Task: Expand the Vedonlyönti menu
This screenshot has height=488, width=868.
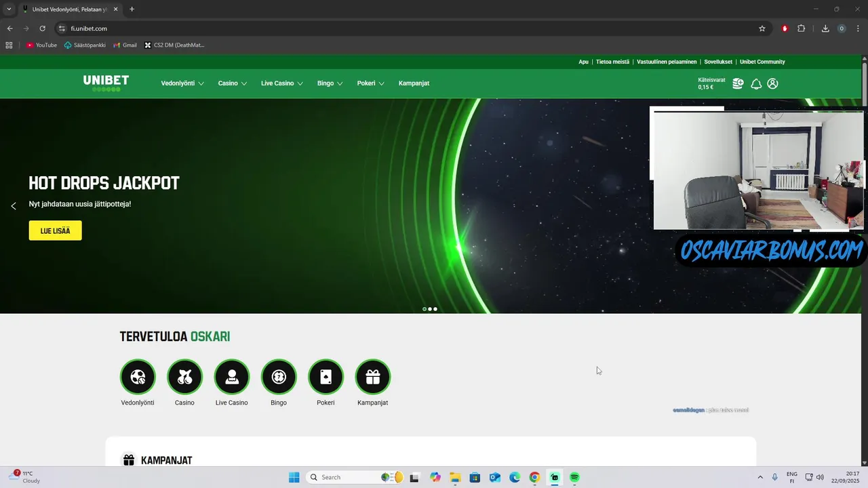Action: [182, 83]
